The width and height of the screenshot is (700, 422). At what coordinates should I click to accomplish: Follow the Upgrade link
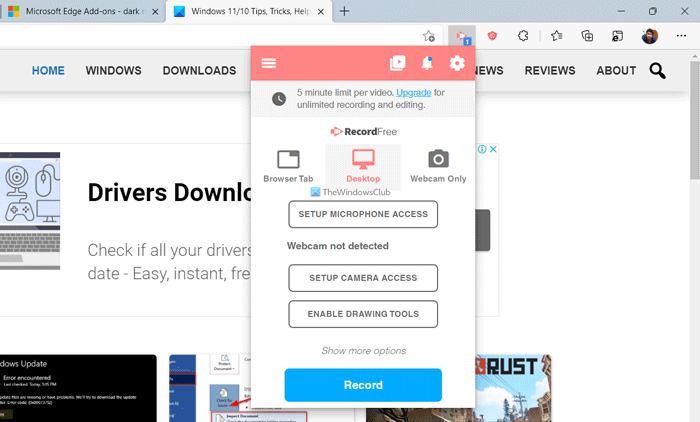click(x=413, y=92)
